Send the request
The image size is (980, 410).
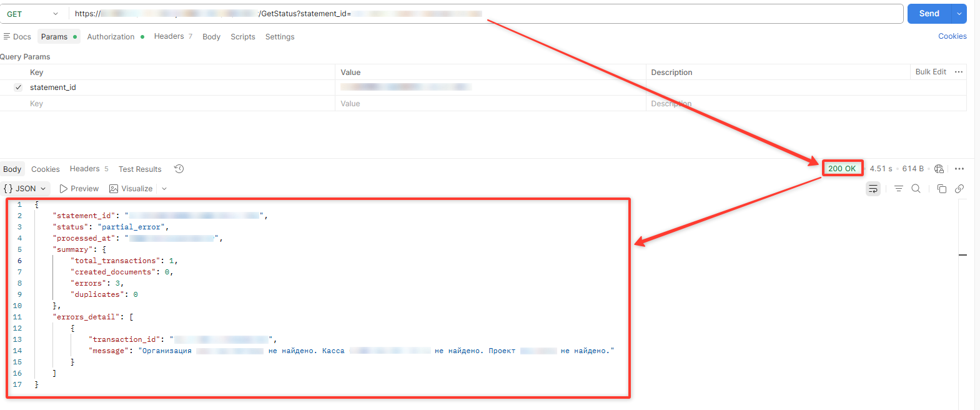[x=929, y=14]
